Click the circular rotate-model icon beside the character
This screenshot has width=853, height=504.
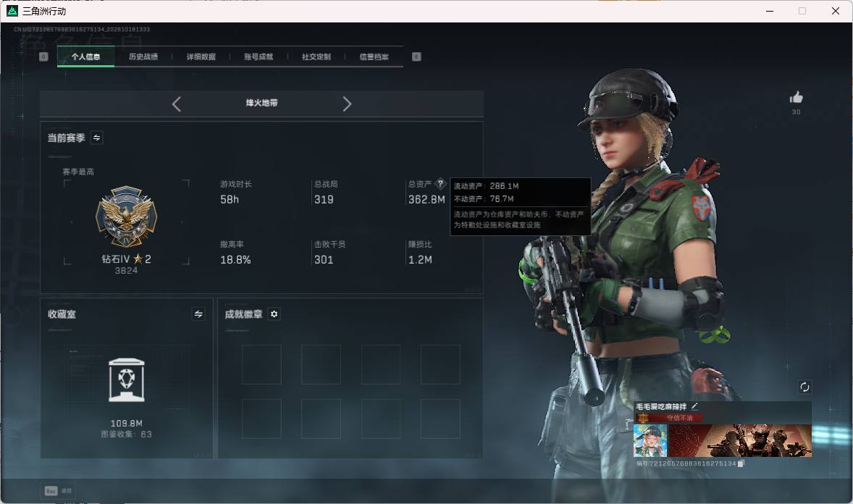tap(804, 387)
